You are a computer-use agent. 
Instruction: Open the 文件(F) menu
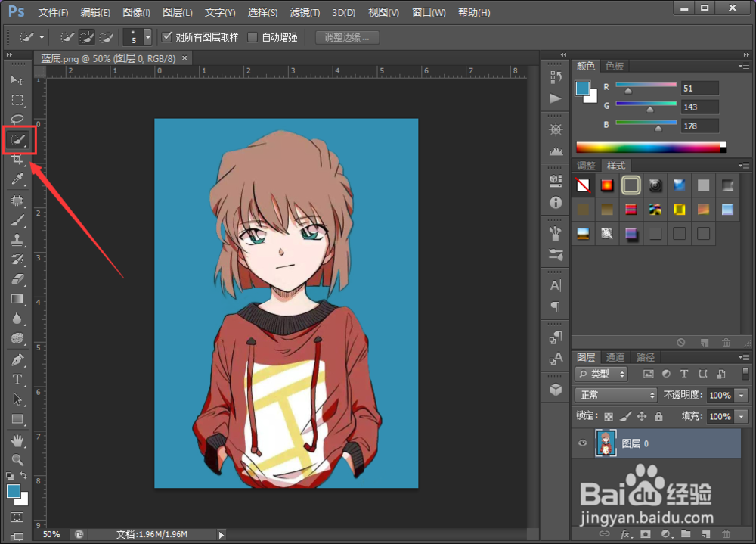pyautogui.click(x=53, y=13)
